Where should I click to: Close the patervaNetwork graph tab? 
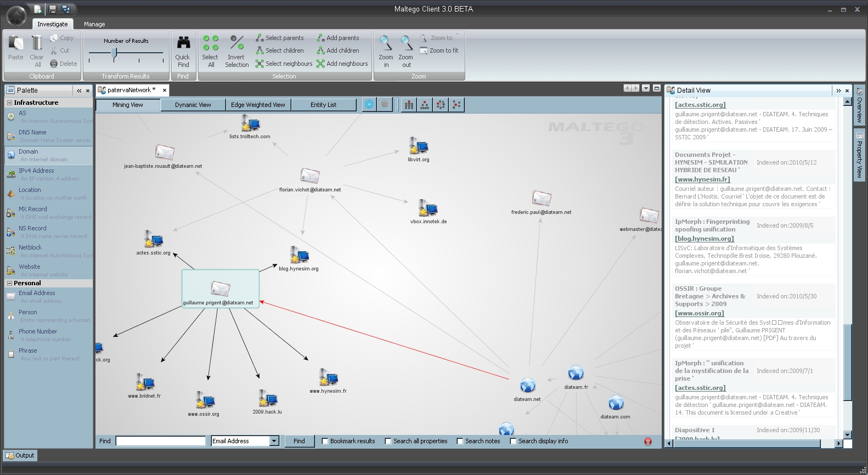(164, 90)
